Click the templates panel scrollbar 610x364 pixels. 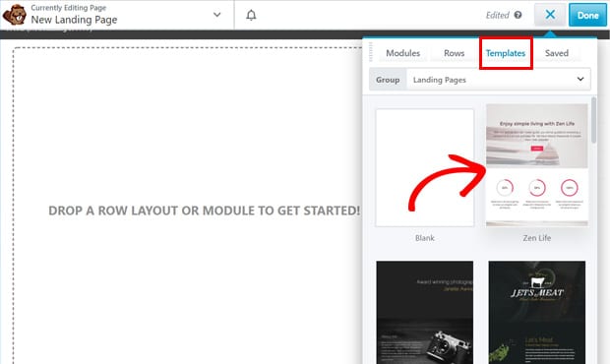coord(593,120)
